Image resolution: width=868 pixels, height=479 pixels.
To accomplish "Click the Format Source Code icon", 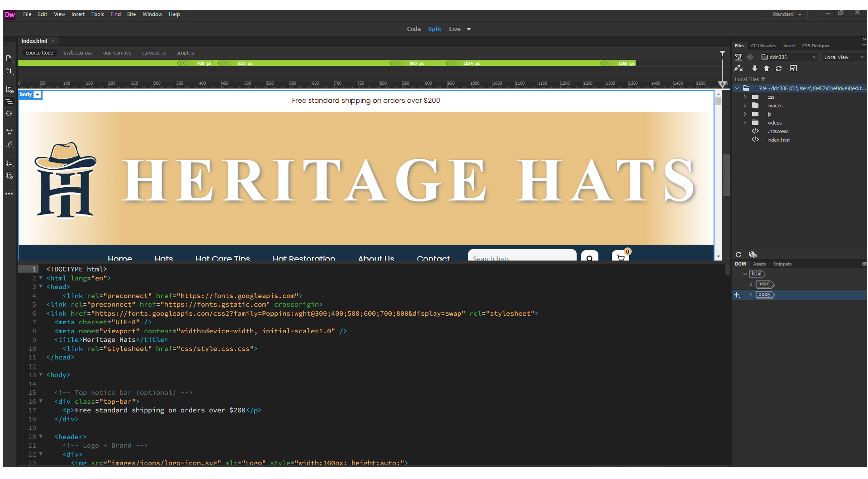I will (9, 145).
